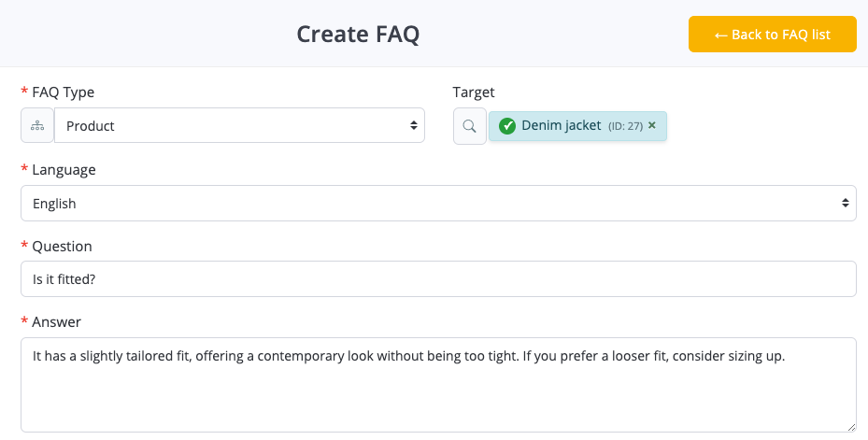Image resolution: width=868 pixels, height=440 pixels.
Task: Select the Denim jacket target tag
Action: coord(561,125)
